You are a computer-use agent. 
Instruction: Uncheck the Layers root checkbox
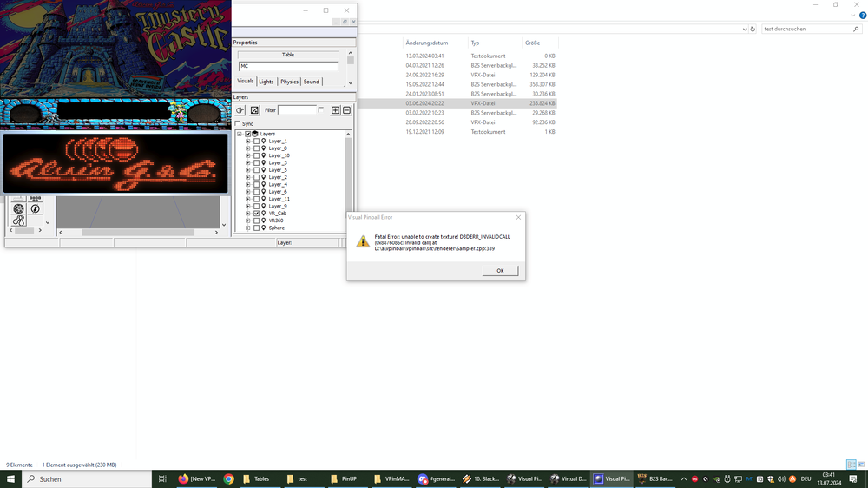248,134
